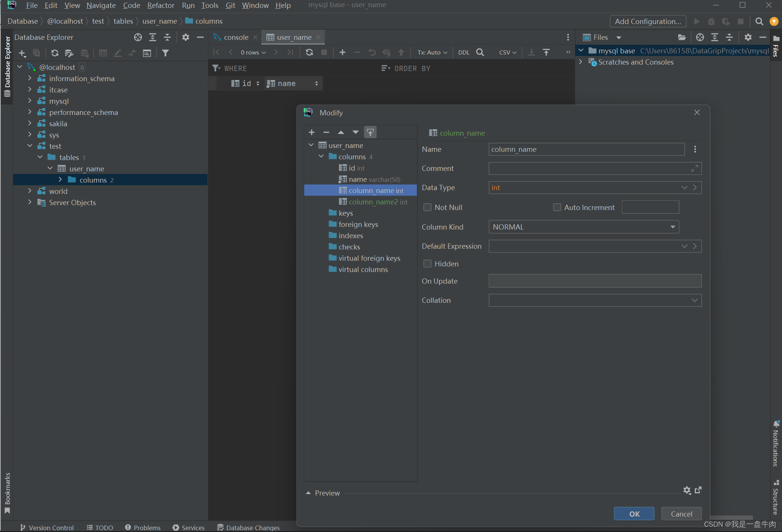Switch to the console tab
This screenshot has height=532, width=782.
point(236,37)
